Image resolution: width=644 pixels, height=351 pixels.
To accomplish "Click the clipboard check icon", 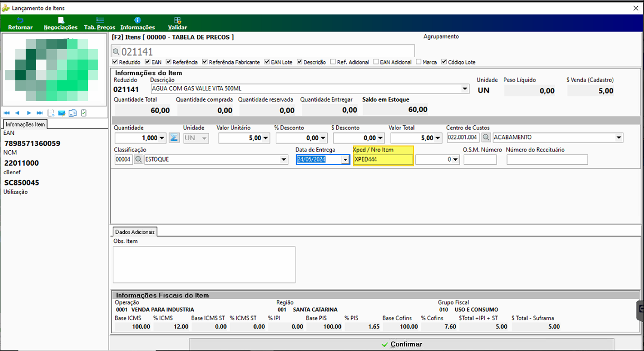I will (83, 113).
